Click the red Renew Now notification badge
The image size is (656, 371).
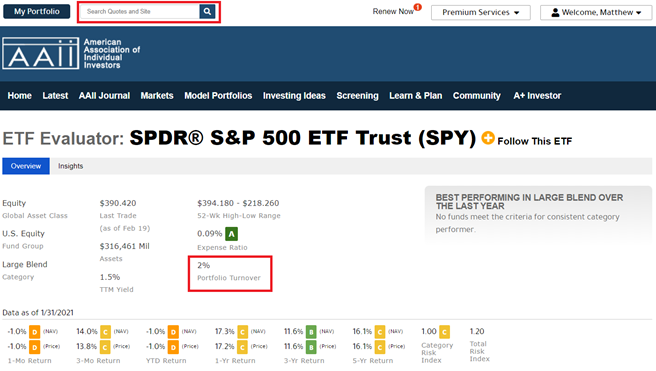coord(418,7)
